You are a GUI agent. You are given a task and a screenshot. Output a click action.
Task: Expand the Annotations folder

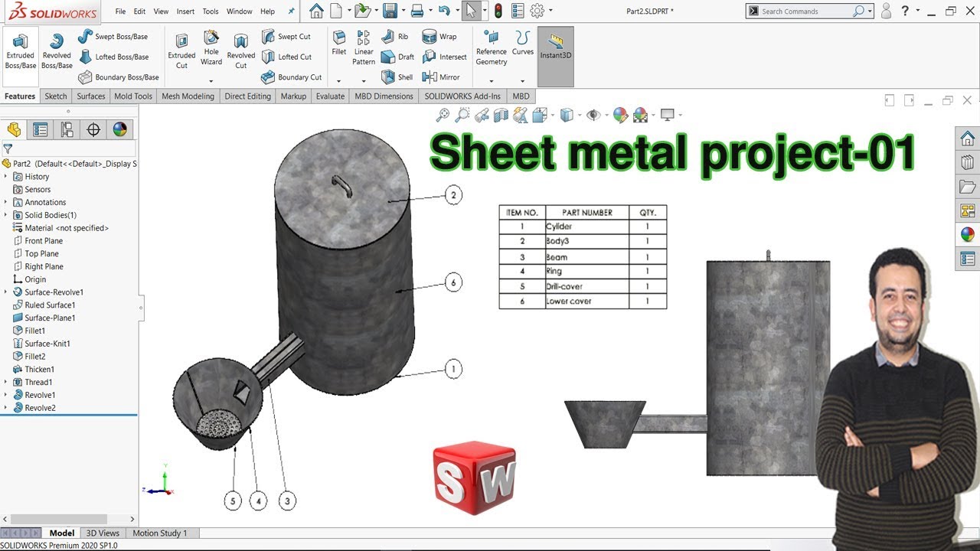coord(5,203)
